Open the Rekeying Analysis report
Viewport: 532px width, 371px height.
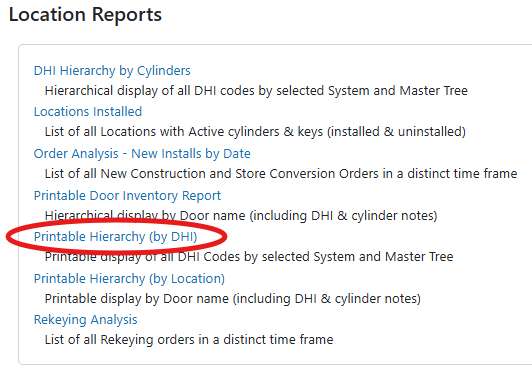(86, 320)
